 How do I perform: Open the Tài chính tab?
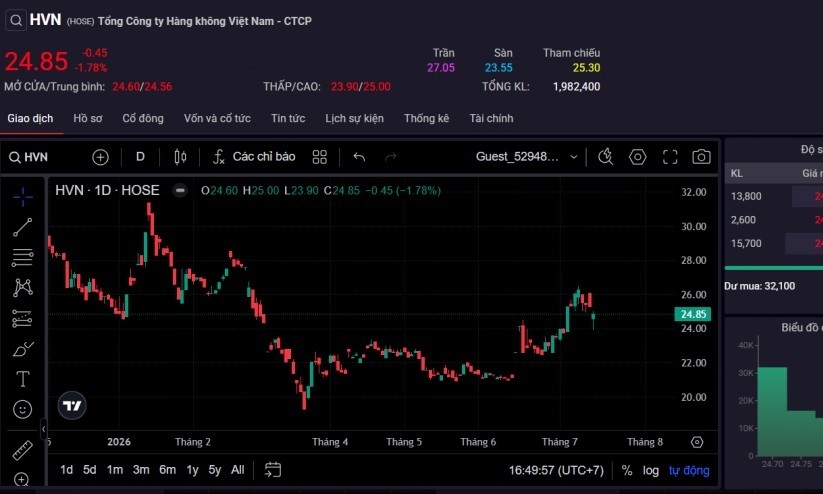click(491, 118)
